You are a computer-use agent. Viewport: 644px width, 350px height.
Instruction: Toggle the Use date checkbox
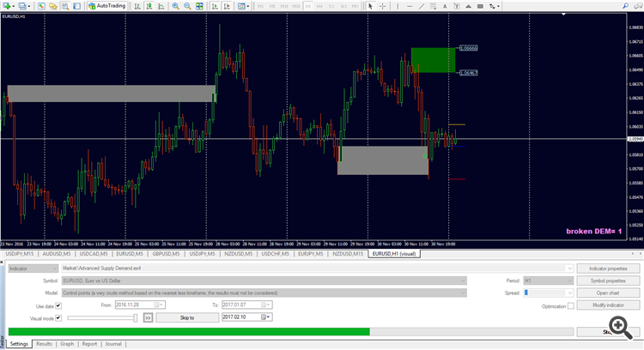click(x=58, y=305)
